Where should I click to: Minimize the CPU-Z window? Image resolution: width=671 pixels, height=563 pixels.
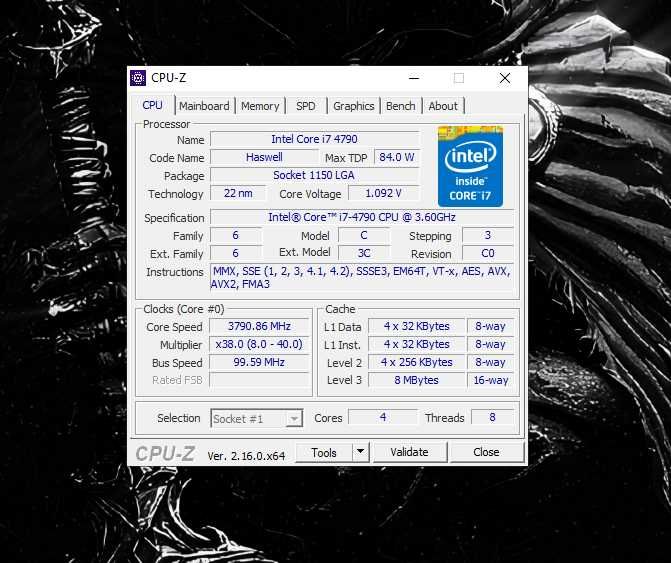tap(414, 78)
